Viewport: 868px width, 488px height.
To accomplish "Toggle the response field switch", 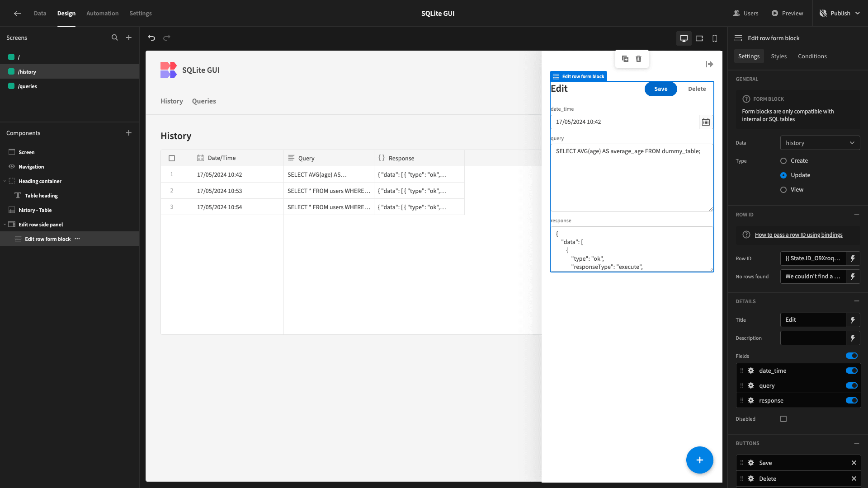I will pos(852,401).
